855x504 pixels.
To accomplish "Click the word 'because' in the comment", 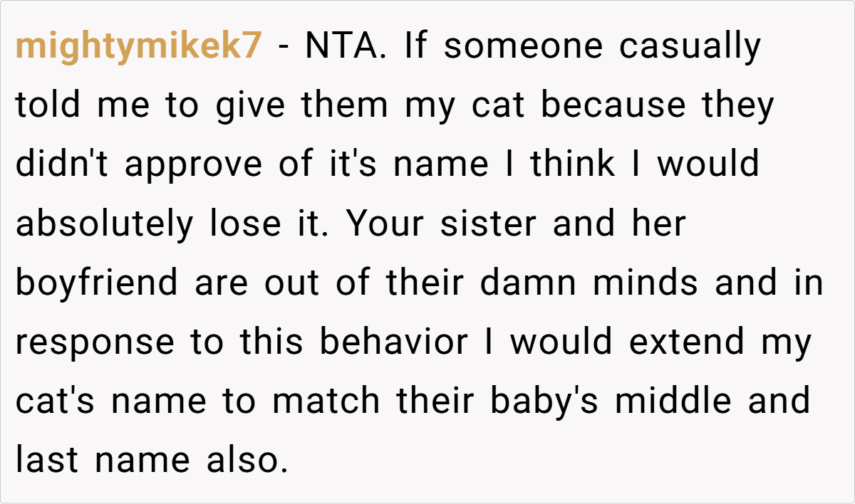I will (612, 106).
